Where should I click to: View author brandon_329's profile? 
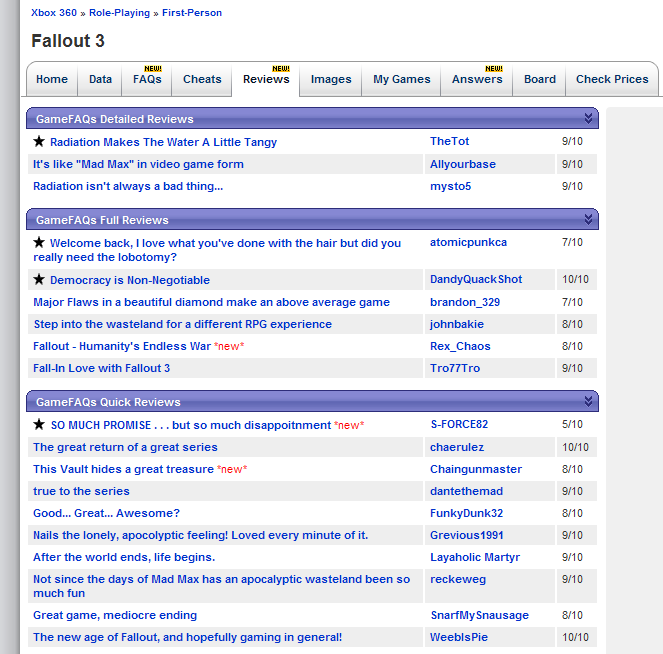click(465, 302)
